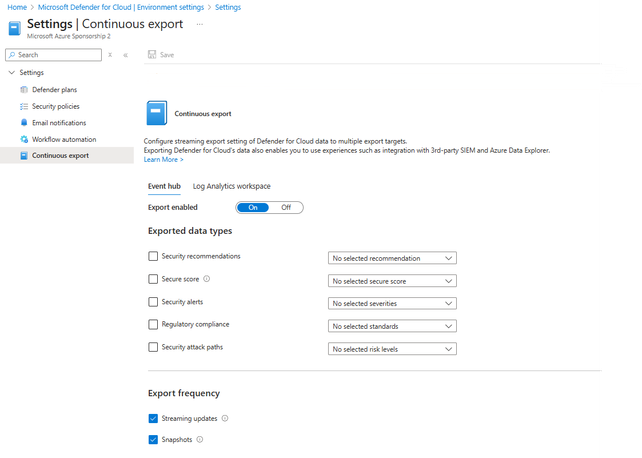Screen dimensions: 642x458
Task: Collapse the Settings tree section
Action: coord(11,72)
